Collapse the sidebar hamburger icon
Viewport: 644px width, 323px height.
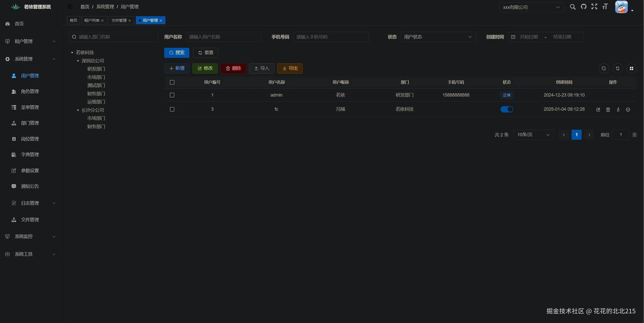70,7
